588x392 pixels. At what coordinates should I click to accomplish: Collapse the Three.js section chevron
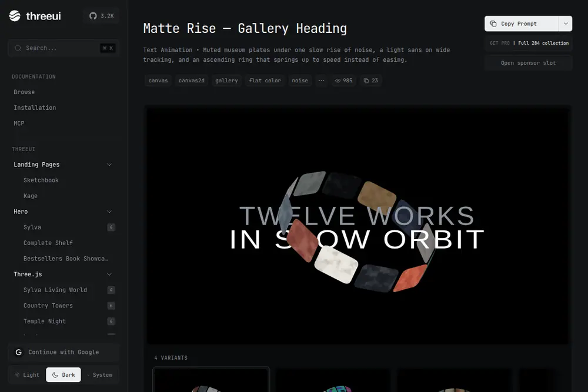point(109,274)
